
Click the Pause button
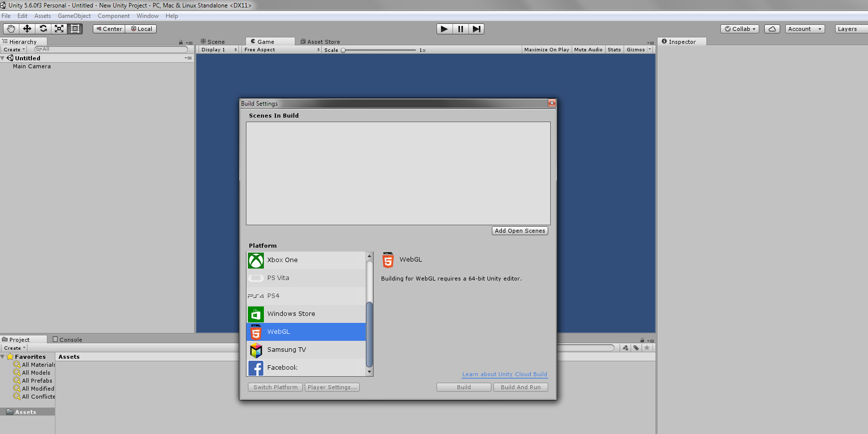point(460,29)
